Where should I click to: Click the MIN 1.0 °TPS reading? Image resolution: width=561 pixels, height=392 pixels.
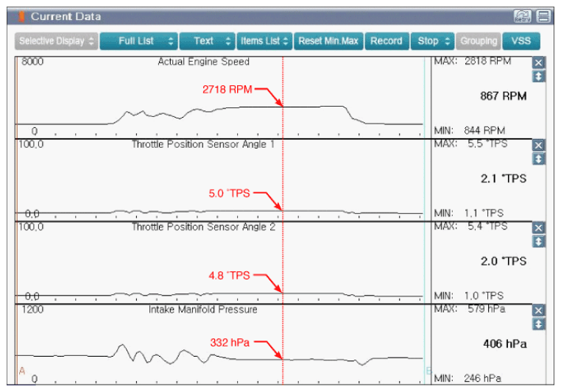[469, 296]
